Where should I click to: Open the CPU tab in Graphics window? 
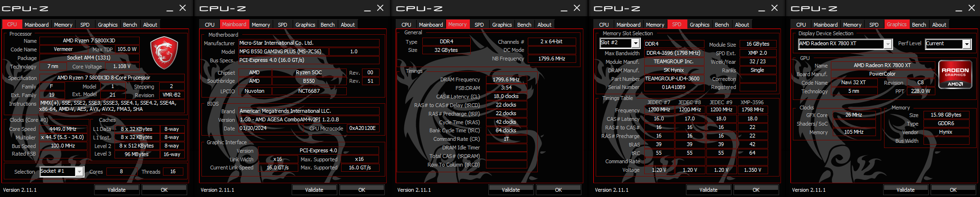click(x=801, y=25)
